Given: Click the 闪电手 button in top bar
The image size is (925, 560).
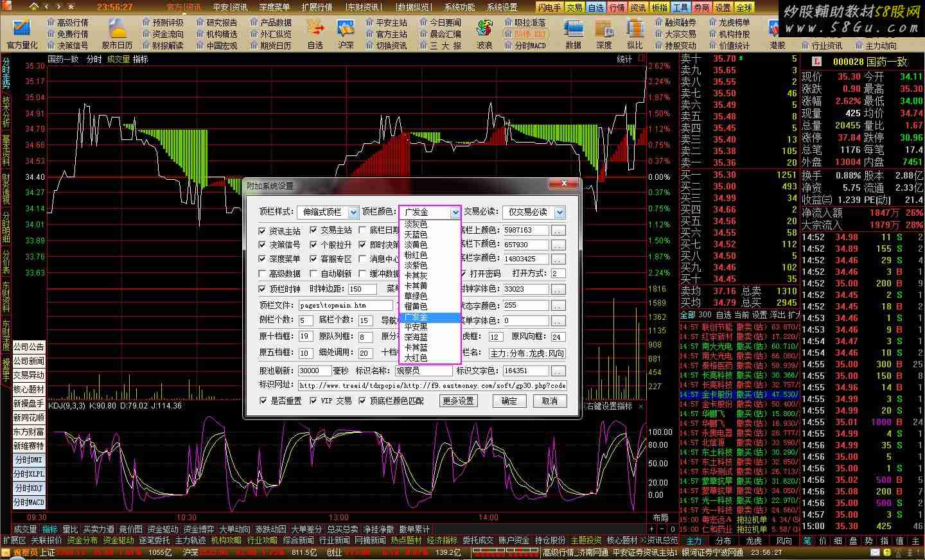Looking at the screenshot, I should [550, 8].
